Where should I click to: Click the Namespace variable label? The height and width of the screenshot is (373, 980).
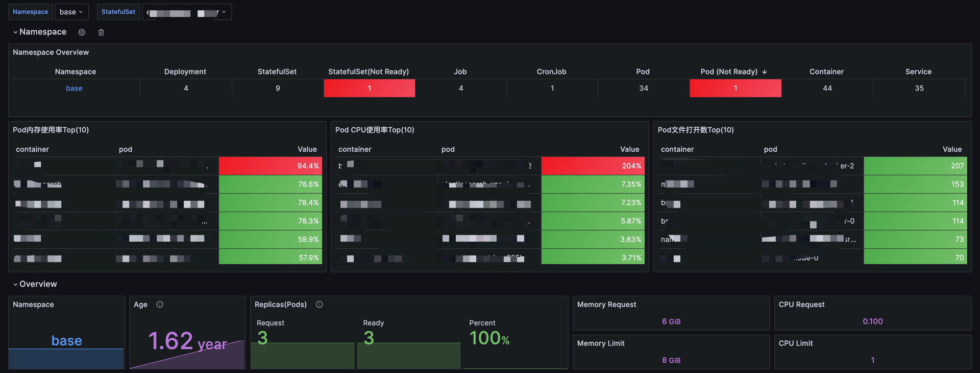coord(31,12)
